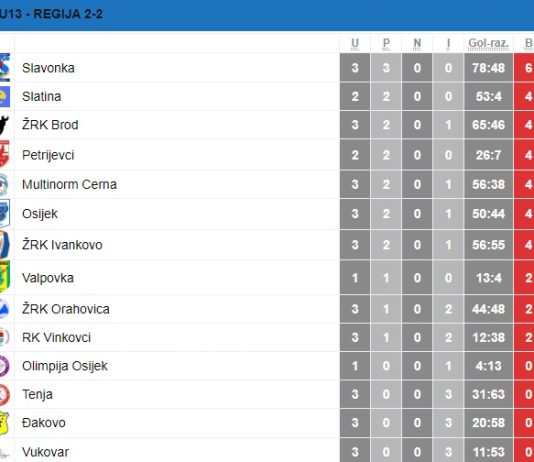The image size is (534, 462).
Task: Select the Gol-raz. column header
Action: (488, 43)
